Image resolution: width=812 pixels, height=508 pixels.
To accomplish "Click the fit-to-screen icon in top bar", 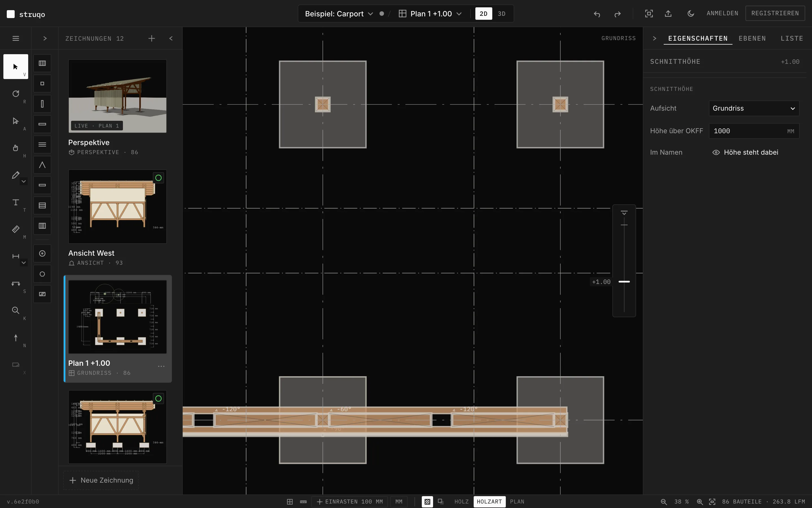I will pos(649,14).
